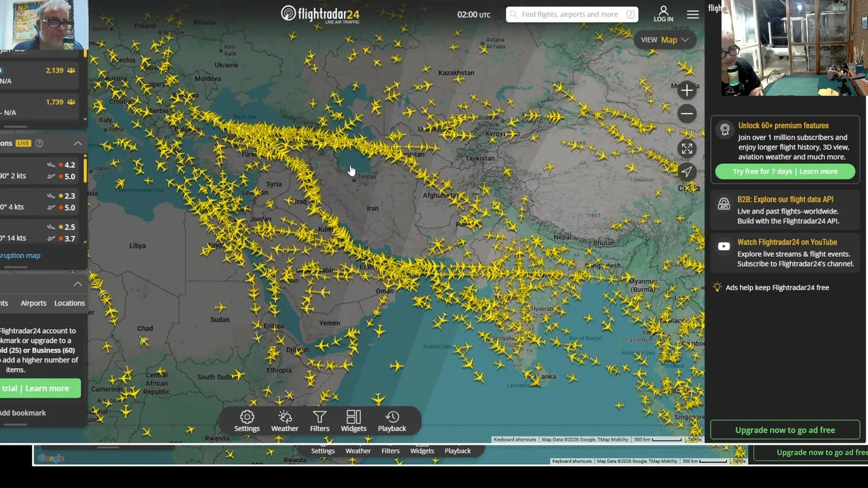Click the green trial | Learn more button
868x488 pixels.
click(x=40, y=388)
